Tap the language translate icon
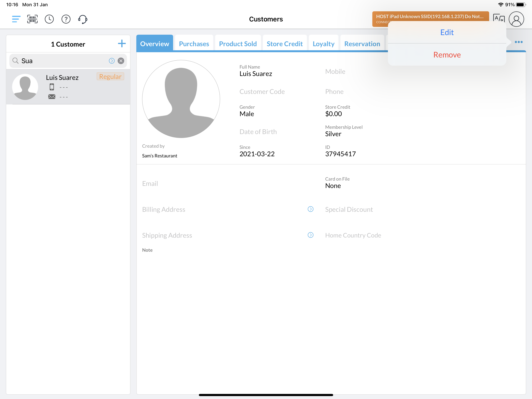The height and width of the screenshot is (399, 532). click(499, 18)
